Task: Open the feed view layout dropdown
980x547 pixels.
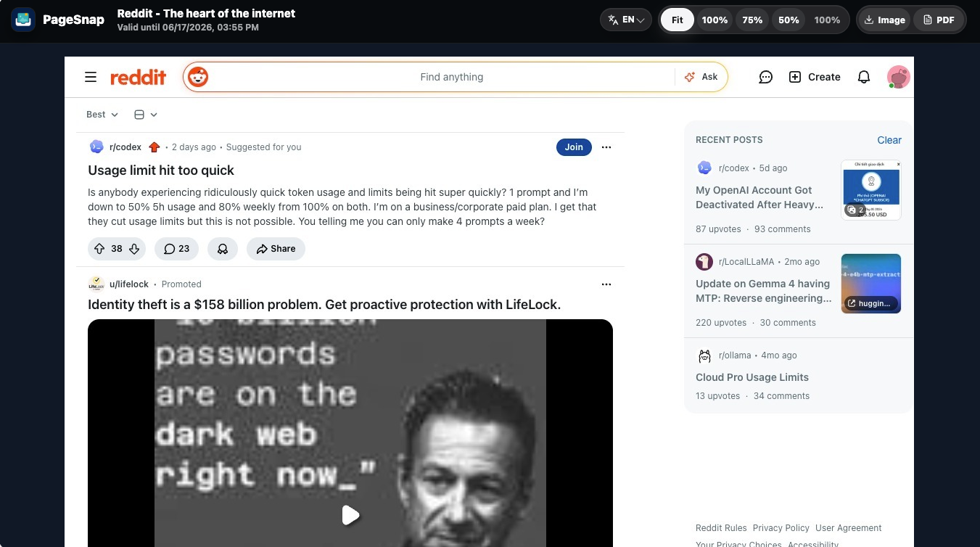Action: pos(145,115)
